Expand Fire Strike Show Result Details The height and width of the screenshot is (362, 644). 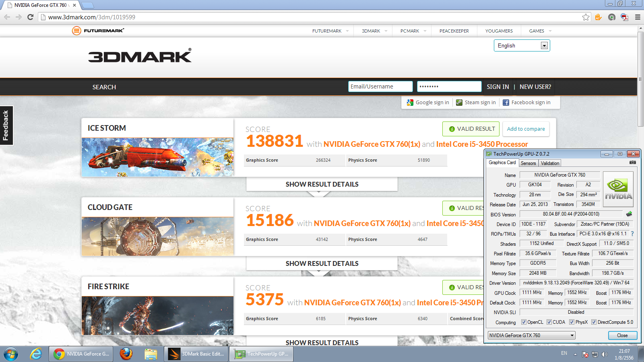pos(322,342)
